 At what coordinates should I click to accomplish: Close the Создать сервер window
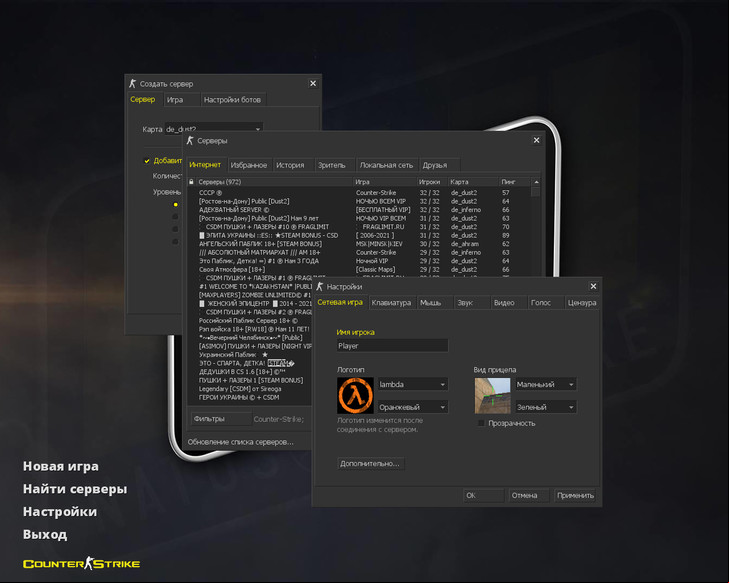313,83
